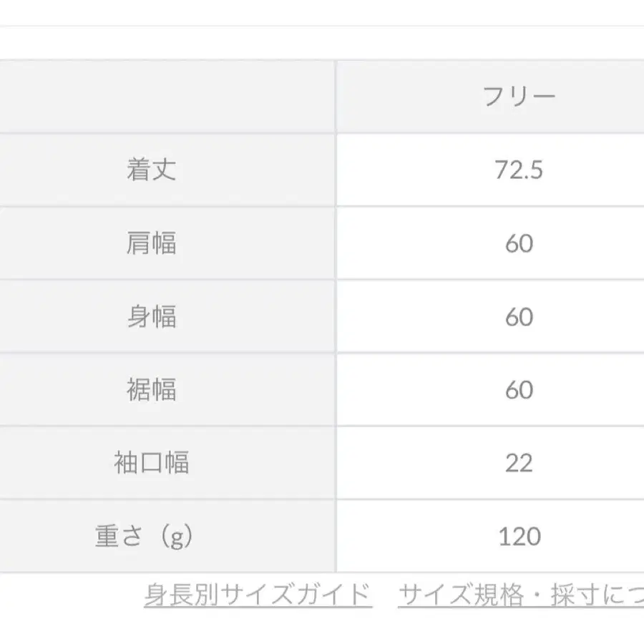Select the 肩幅 row label

coord(151,244)
